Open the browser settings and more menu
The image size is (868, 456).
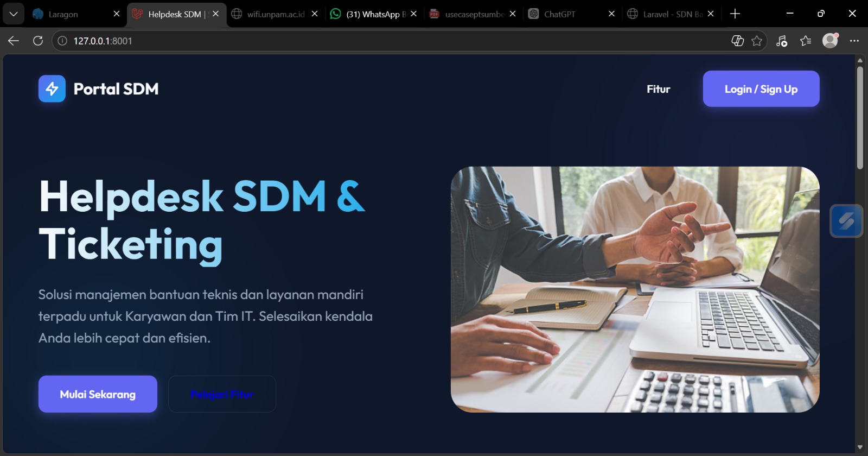pos(854,41)
